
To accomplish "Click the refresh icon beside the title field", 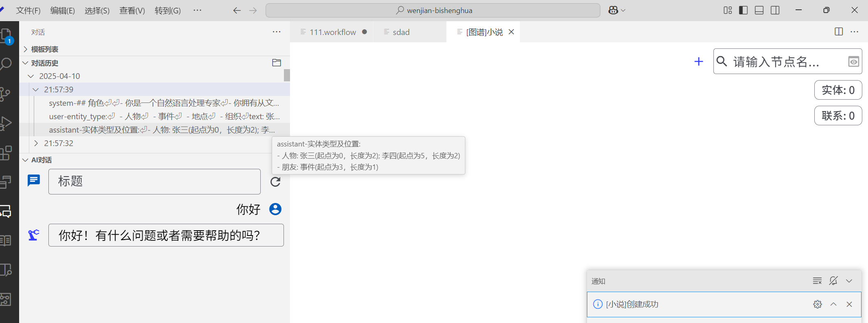I will [275, 182].
